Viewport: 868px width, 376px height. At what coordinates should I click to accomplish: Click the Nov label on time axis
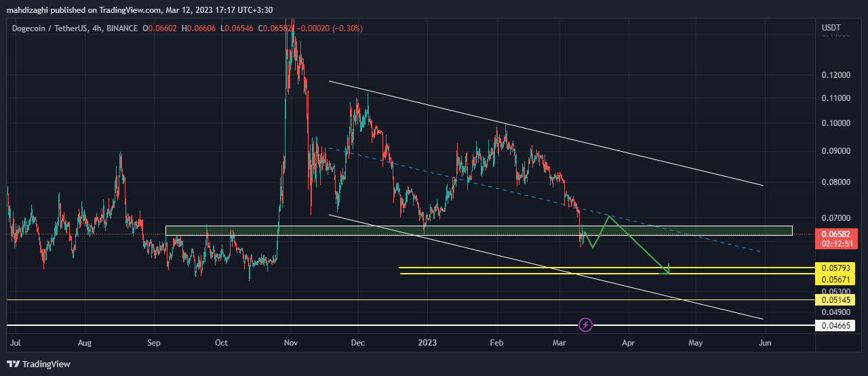[291, 343]
